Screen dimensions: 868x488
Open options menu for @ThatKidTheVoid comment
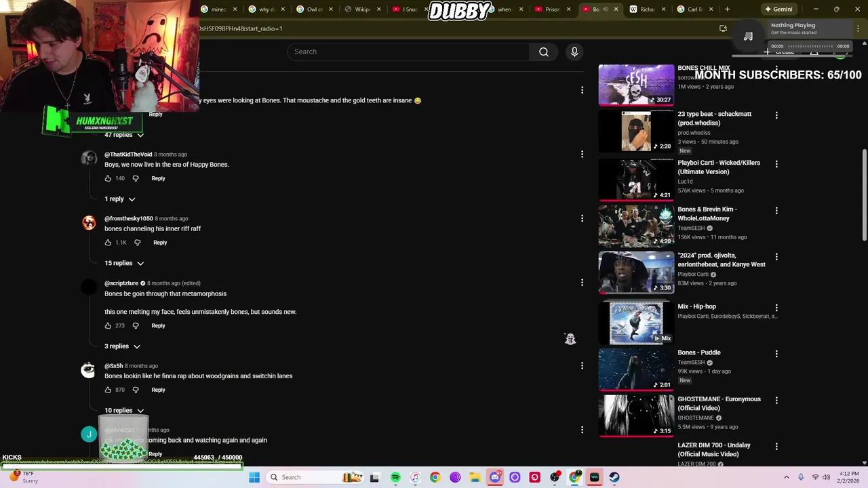pos(582,155)
